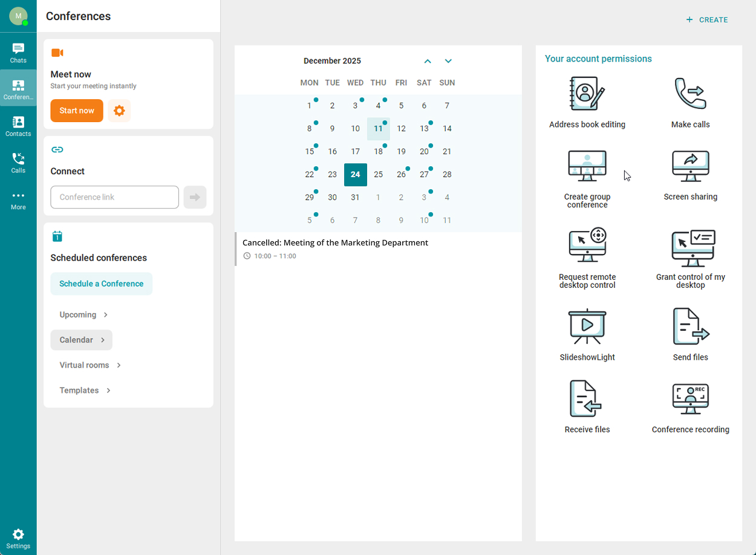This screenshot has width=756, height=555.
Task: Select the Make calls permission icon
Action: tap(690, 94)
